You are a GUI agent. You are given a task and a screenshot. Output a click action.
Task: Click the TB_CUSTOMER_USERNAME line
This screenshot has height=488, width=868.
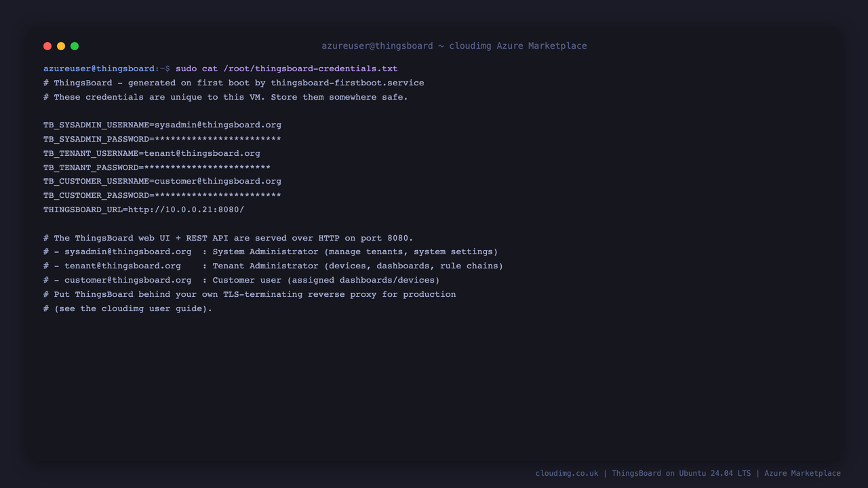pos(162,181)
